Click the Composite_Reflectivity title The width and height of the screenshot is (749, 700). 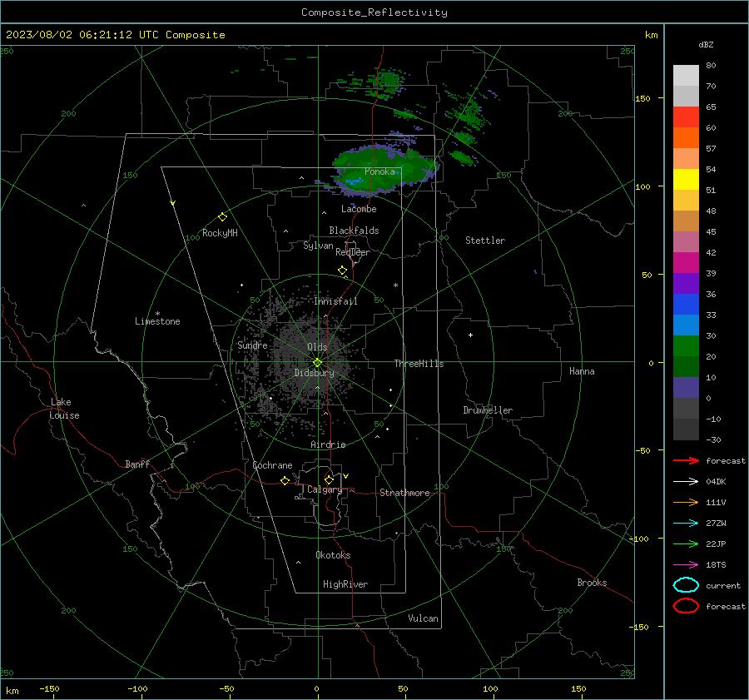(x=374, y=12)
